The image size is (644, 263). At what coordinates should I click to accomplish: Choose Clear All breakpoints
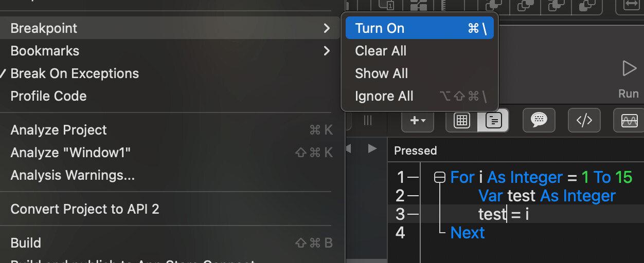tap(381, 51)
